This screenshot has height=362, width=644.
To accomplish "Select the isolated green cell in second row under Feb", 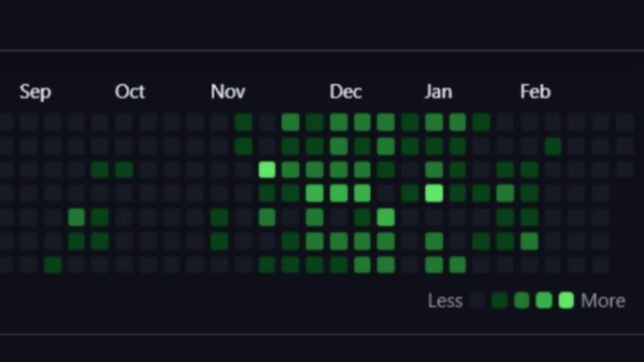I will (x=553, y=146).
